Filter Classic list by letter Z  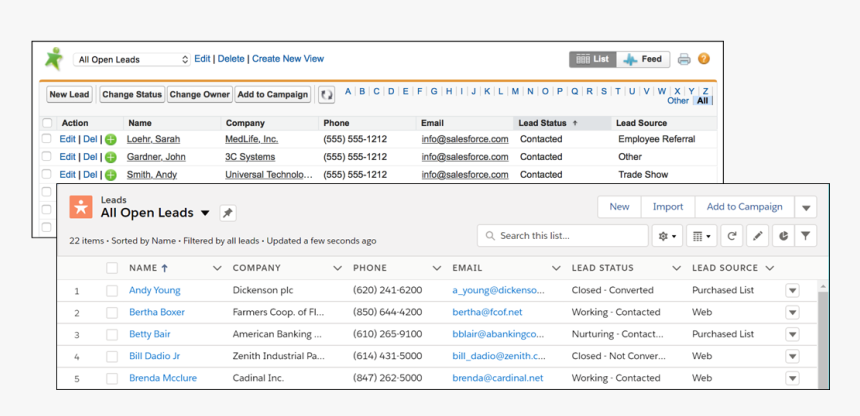pyautogui.click(x=705, y=92)
